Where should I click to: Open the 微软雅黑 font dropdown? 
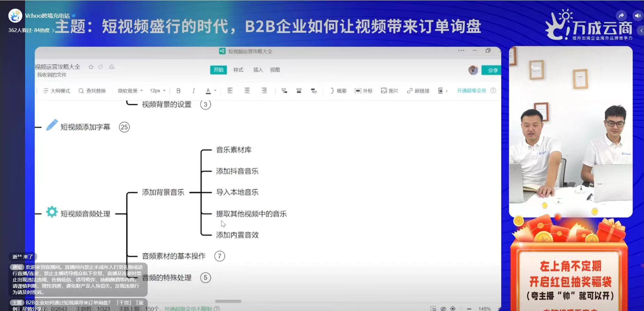pos(130,91)
